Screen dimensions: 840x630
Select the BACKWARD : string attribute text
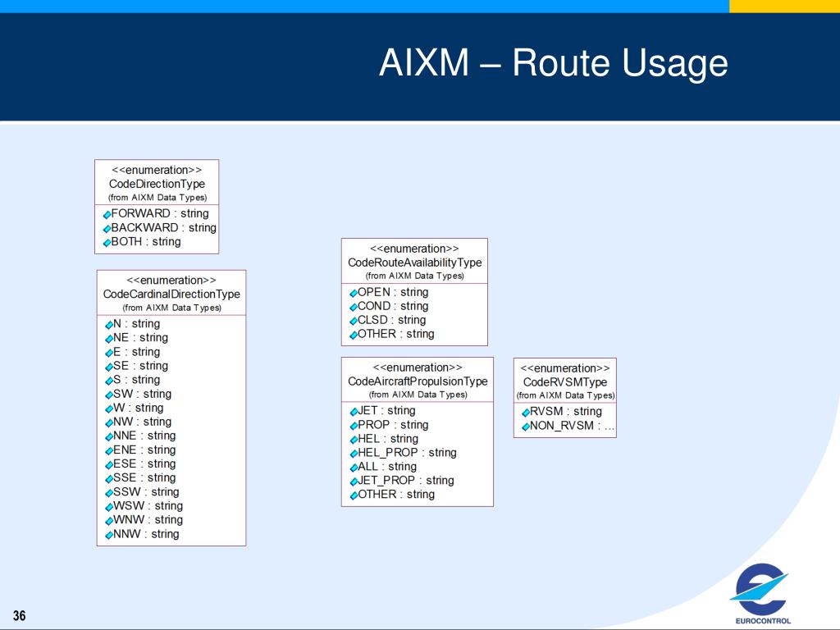point(163,228)
